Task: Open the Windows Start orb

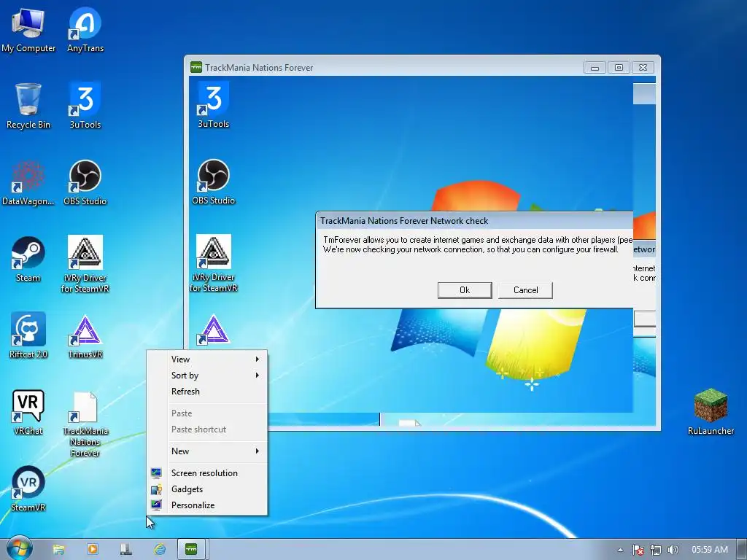Action: 19,548
